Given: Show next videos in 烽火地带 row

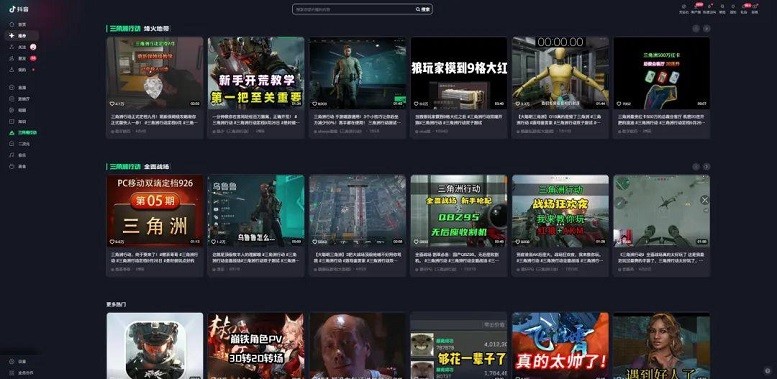Looking at the screenshot, I should [707, 29].
